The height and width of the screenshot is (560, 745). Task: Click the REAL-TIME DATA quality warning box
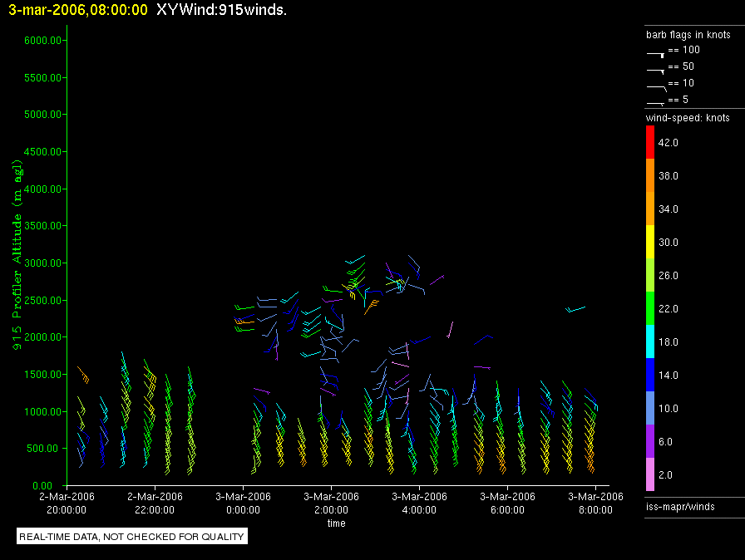132,537
